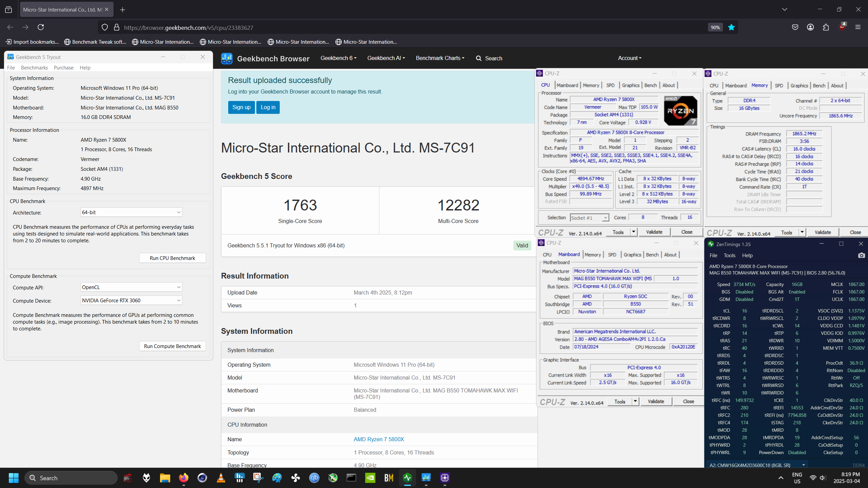Image resolution: width=868 pixels, height=488 pixels.
Task: Click the clock and date in taskbar
Action: tap(846, 478)
